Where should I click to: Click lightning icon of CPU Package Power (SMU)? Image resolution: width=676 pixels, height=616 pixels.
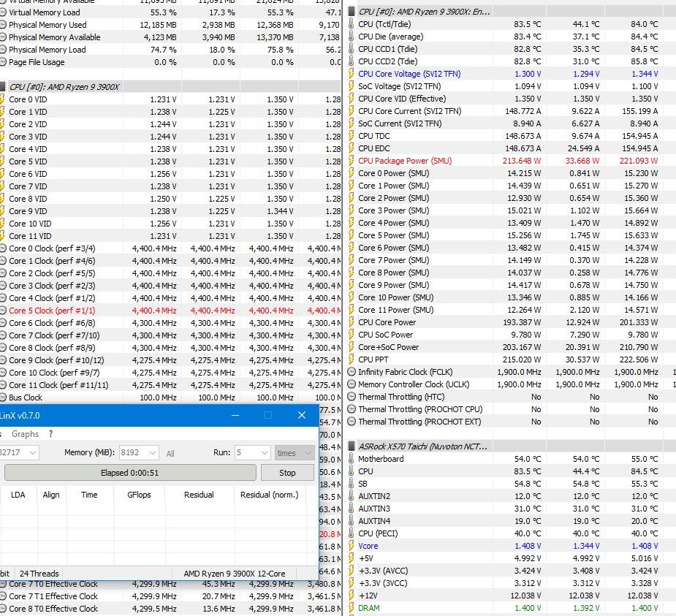tap(352, 161)
